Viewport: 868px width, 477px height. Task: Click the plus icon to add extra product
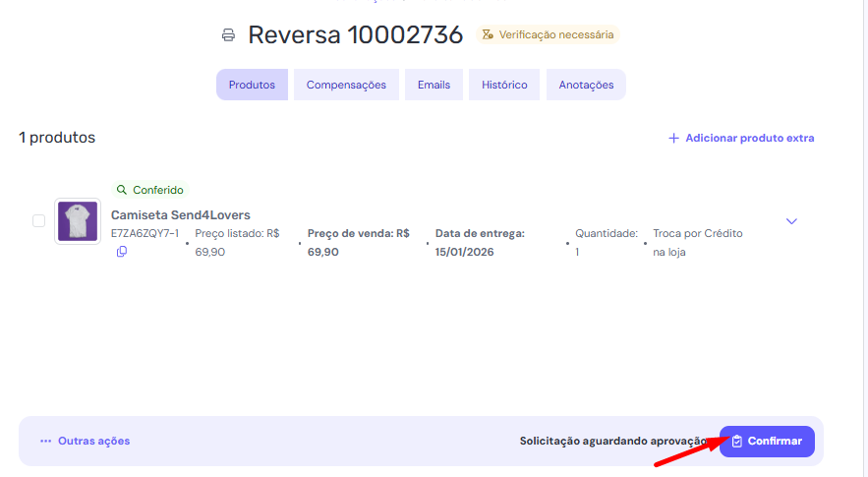click(673, 139)
